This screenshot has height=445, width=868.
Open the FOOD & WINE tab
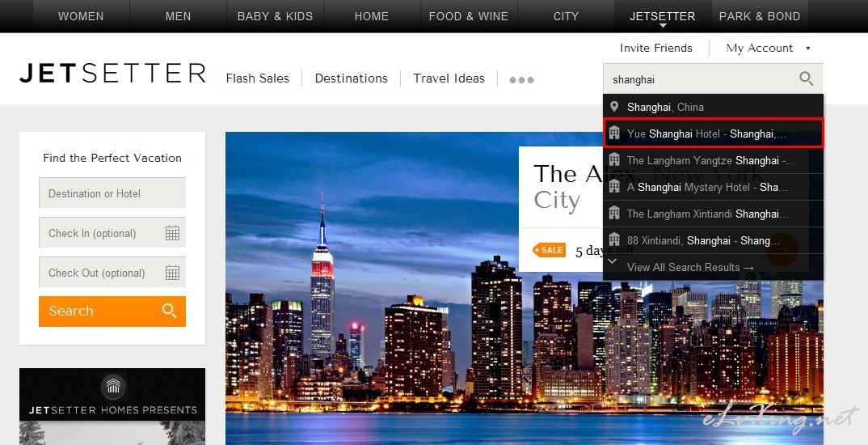[x=468, y=16]
